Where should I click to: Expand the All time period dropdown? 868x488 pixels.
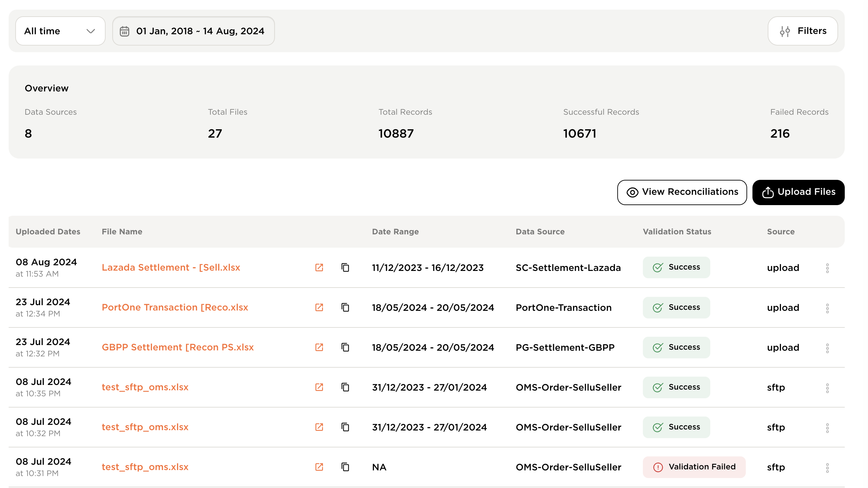tap(60, 31)
